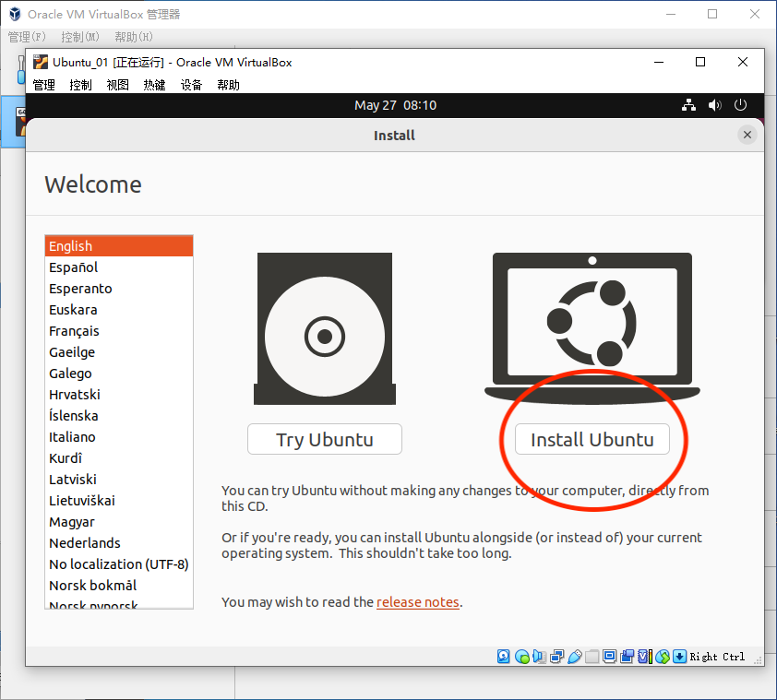The width and height of the screenshot is (777, 700).
Task: Click the shared folders status icon
Action: coord(592,657)
